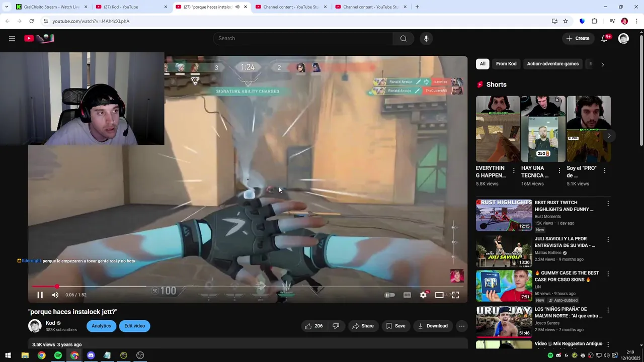This screenshot has width=644, height=362.
Task: Open options for BEST RUST TWITCH video
Action: [x=608, y=204]
